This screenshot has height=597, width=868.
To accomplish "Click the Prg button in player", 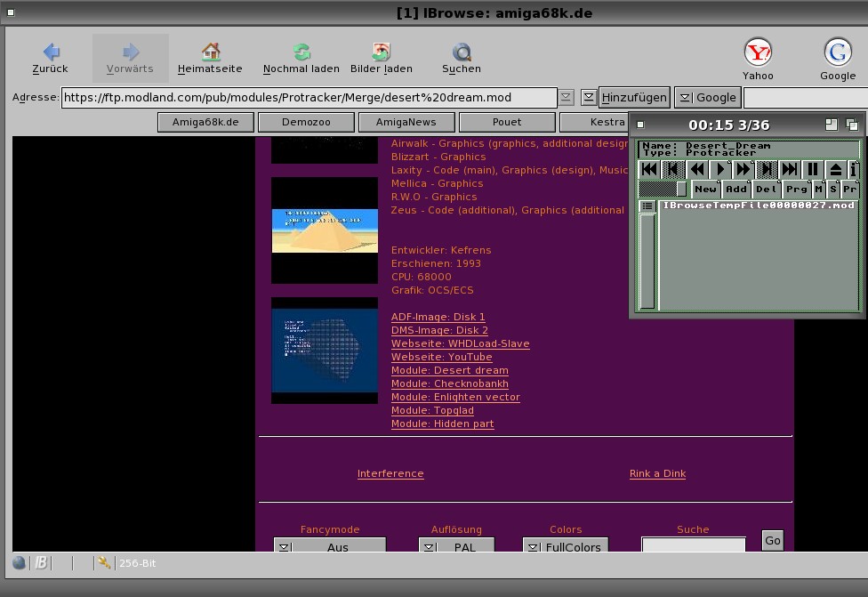I will (x=797, y=189).
